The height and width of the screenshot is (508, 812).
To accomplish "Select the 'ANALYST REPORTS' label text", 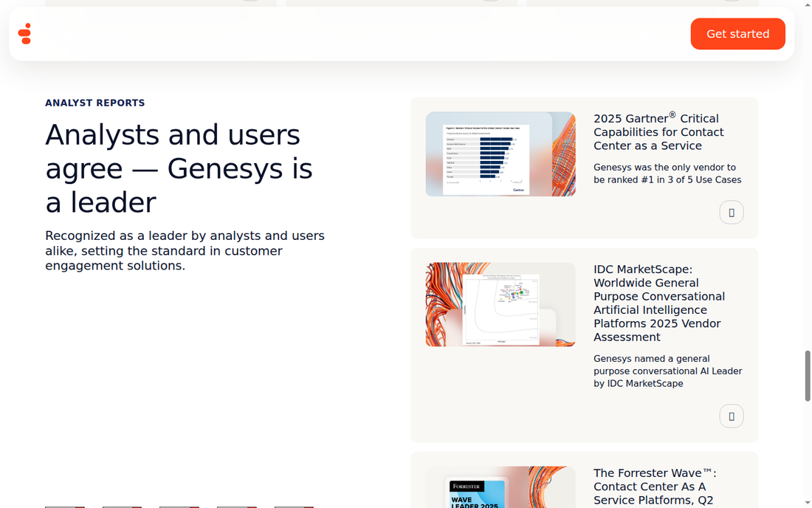I will (94, 103).
